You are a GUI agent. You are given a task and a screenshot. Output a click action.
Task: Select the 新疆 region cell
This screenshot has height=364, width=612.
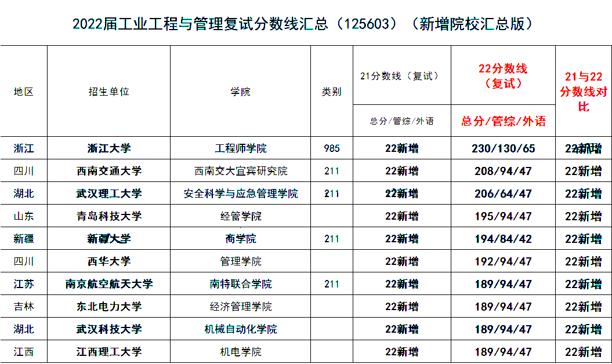click(x=24, y=239)
